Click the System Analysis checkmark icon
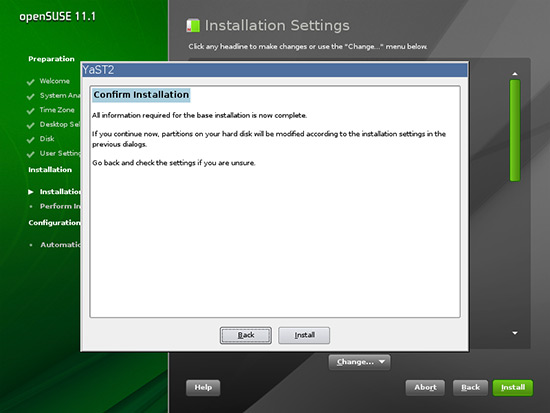Viewport: 550px width, 413px height. tap(31, 96)
